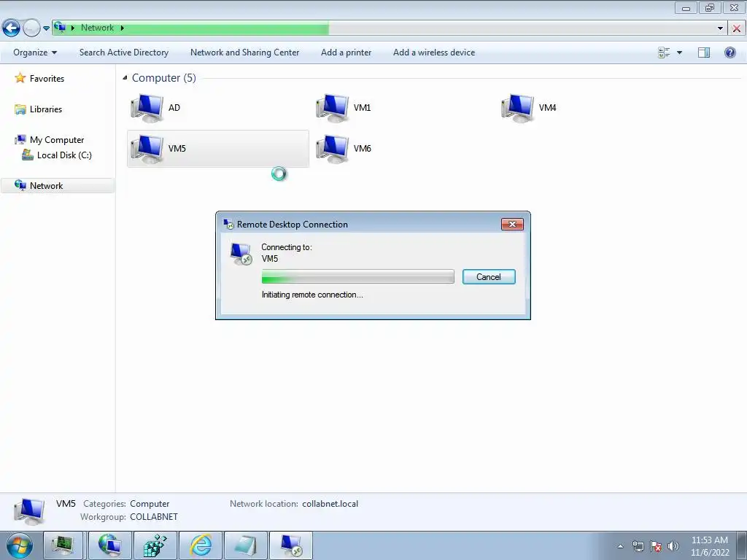
Task: Click the Change your view icon
Action: click(664, 52)
